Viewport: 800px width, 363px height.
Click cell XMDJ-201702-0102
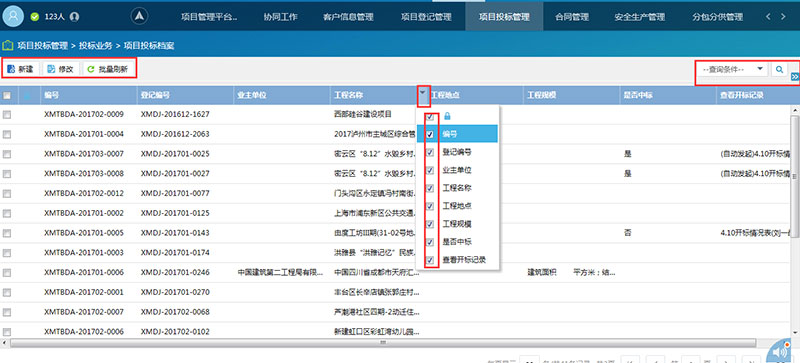click(x=175, y=332)
